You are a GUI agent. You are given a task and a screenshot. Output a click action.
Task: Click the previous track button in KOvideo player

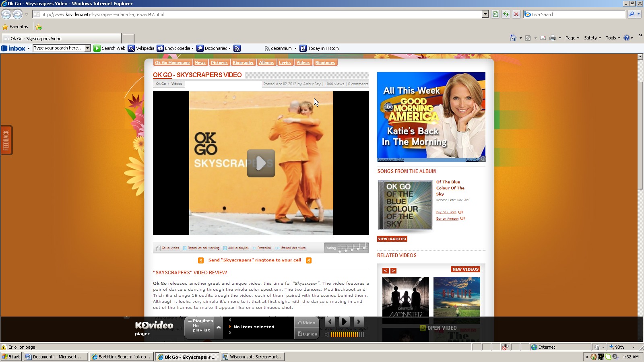click(330, 321)
